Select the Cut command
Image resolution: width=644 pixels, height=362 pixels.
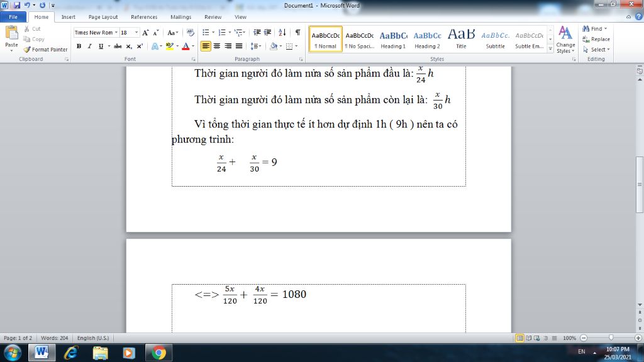(x=32, y=29)
